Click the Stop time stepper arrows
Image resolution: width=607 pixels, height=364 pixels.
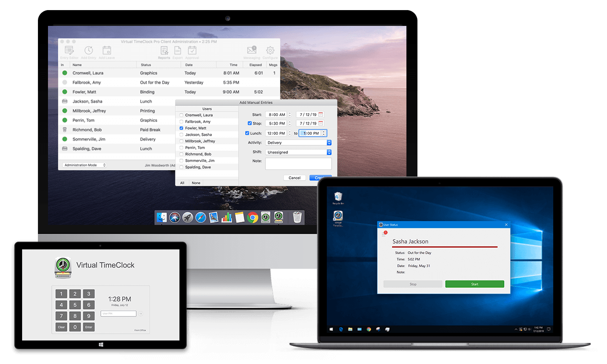(289, 124)
